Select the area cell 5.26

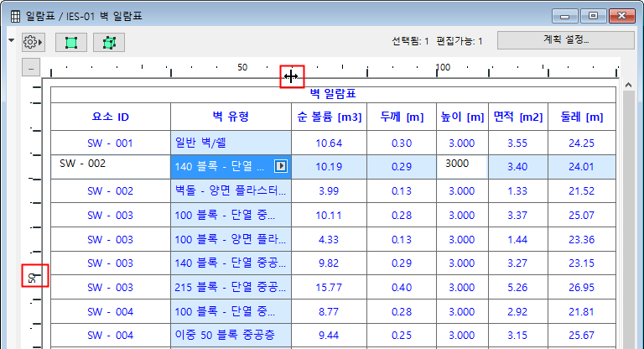pyautogui.click(x=518, y=288)
